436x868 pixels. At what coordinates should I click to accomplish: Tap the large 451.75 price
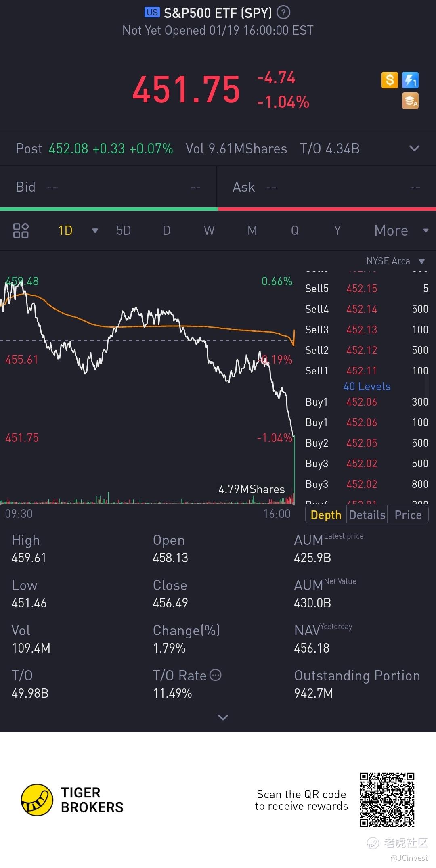click(x=186, y=90)
